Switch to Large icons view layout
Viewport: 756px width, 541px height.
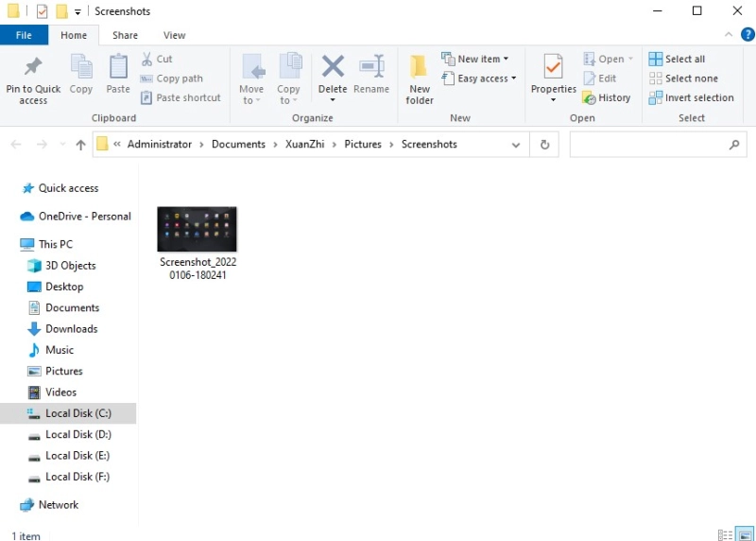(745, 534)
